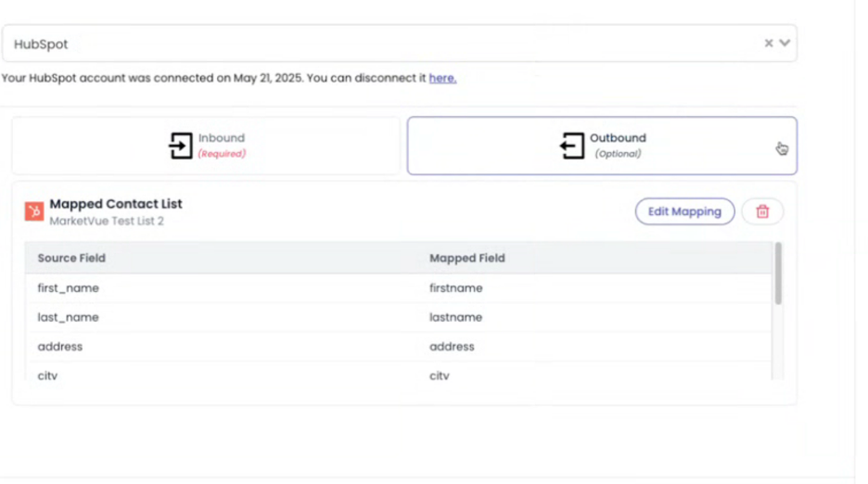
Task: Click the mapping table's vertical scrollbar
Action: pyautogui.click(x=778, y=274)
